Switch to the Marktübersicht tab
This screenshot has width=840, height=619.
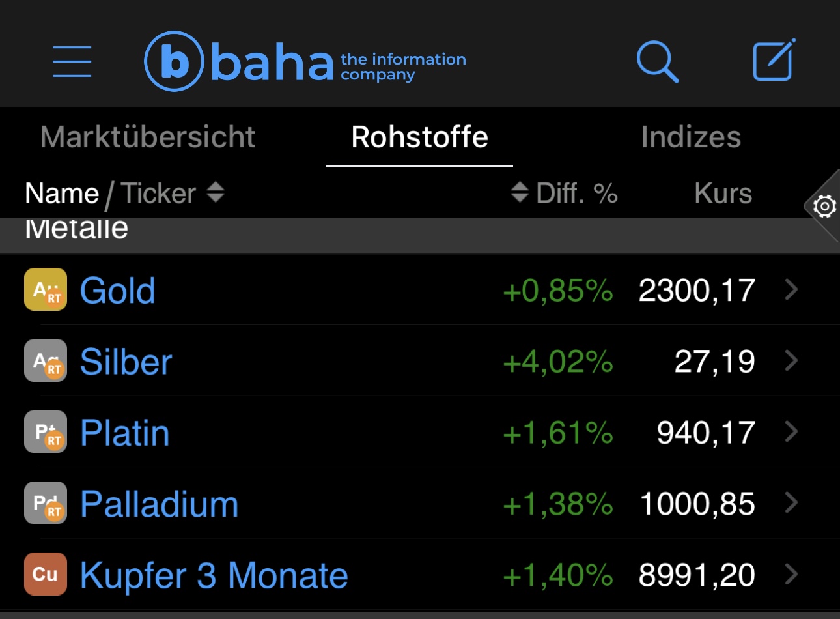tap(148, 137)
